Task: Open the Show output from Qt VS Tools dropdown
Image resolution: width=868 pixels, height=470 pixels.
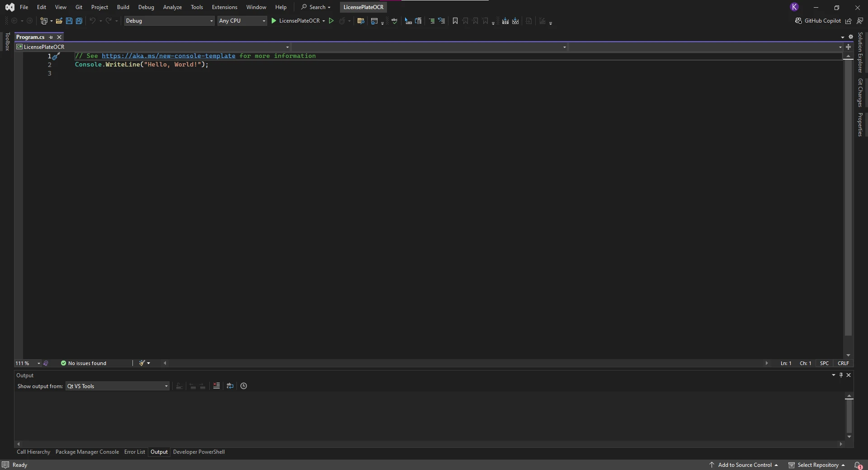Action: tap(118, 386)
